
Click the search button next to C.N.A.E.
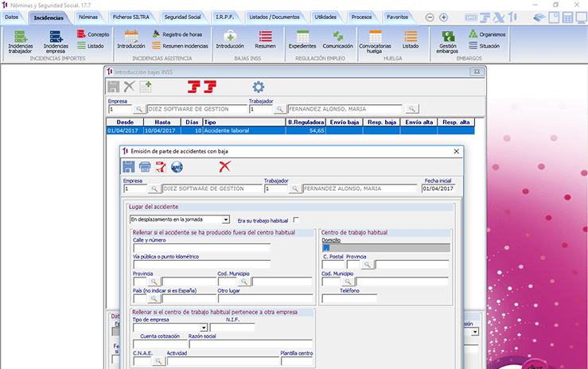pyautogui.click(x=158, y=361)
